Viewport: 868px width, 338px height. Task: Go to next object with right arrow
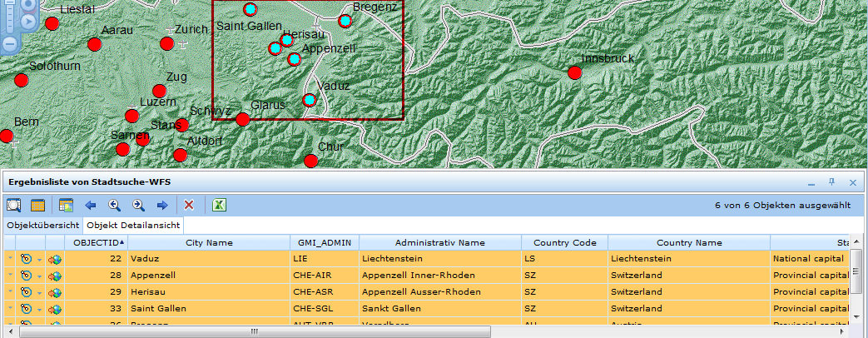click(163, 205)
